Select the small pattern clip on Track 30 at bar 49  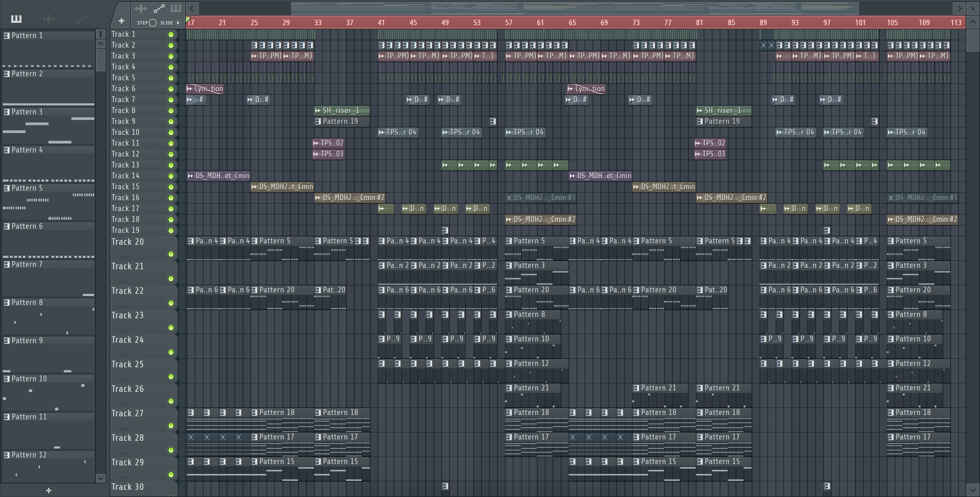click(445, 486)
